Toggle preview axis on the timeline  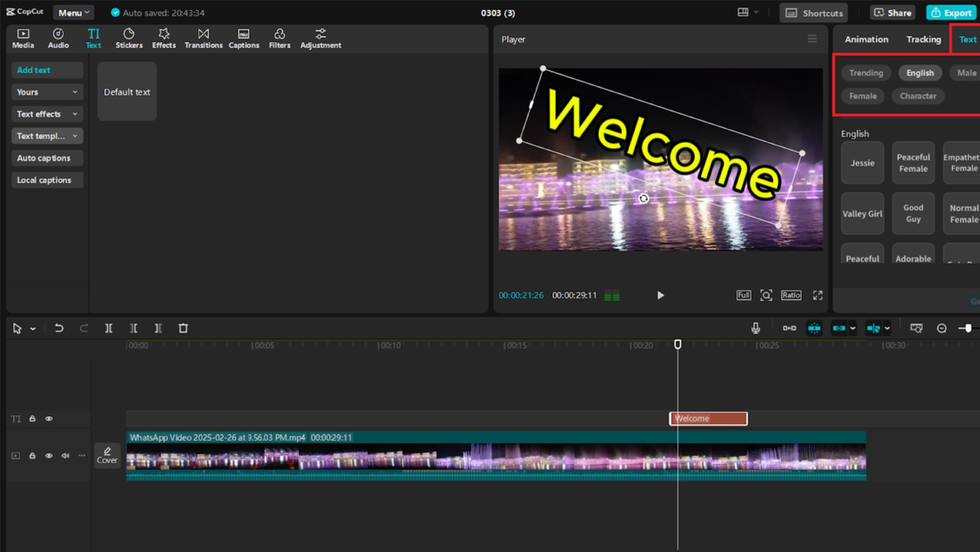tap(873, 328)
